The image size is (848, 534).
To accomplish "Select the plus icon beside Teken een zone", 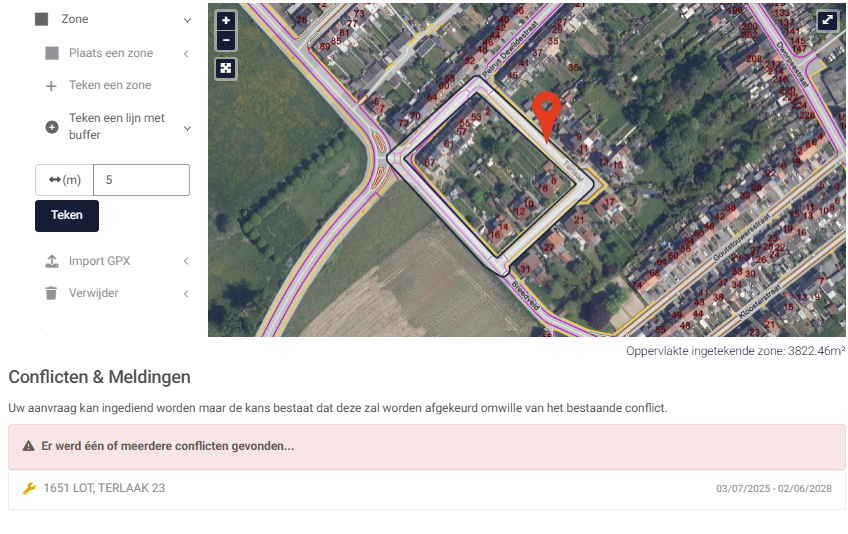I will (51, 85).
